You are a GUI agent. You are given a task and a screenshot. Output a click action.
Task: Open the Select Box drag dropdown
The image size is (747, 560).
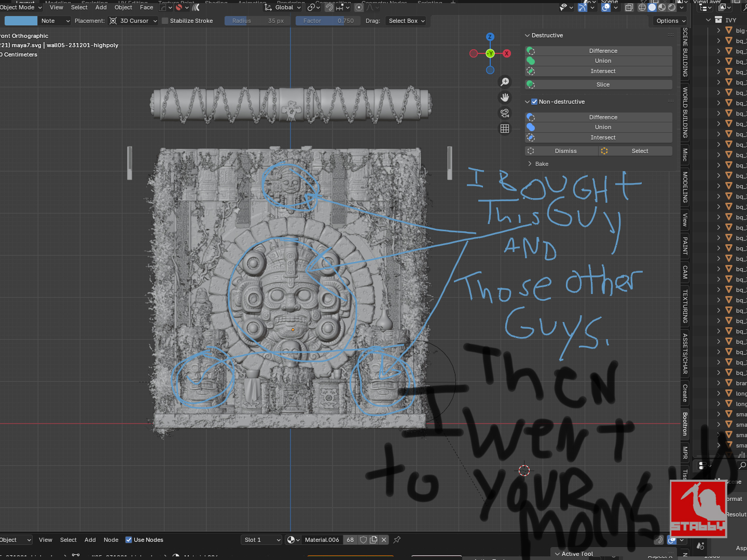(406, 21)
